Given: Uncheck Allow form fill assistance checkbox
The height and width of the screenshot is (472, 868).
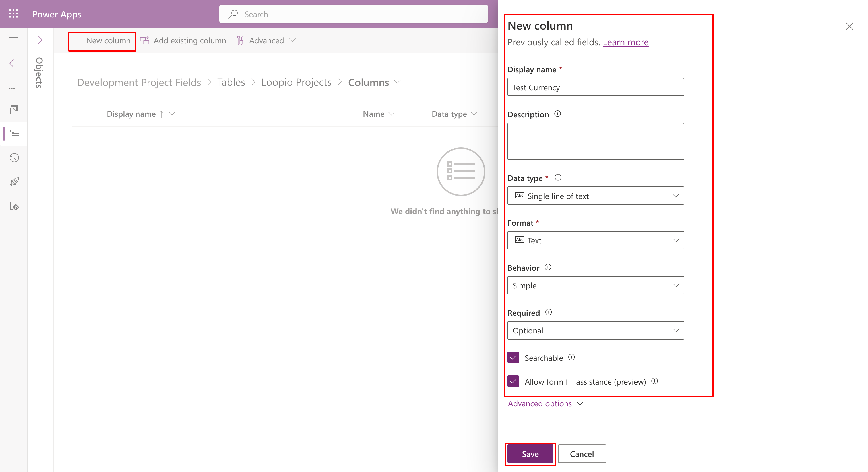Looking at the screenshot, I should pyautogui.click(x=513, y=381).
